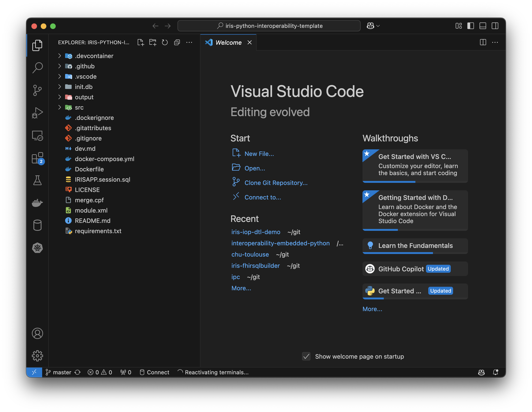Open docker-compose.yml in Explorer

point(124,159)
